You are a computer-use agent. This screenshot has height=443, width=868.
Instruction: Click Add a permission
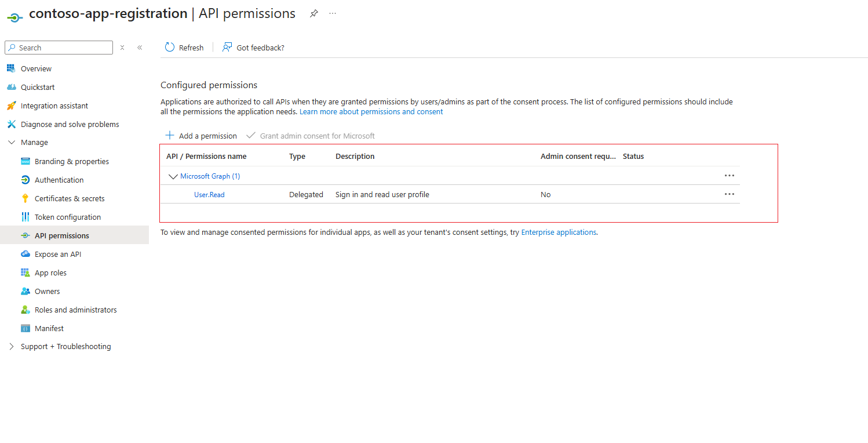click(x=201, y=136)
